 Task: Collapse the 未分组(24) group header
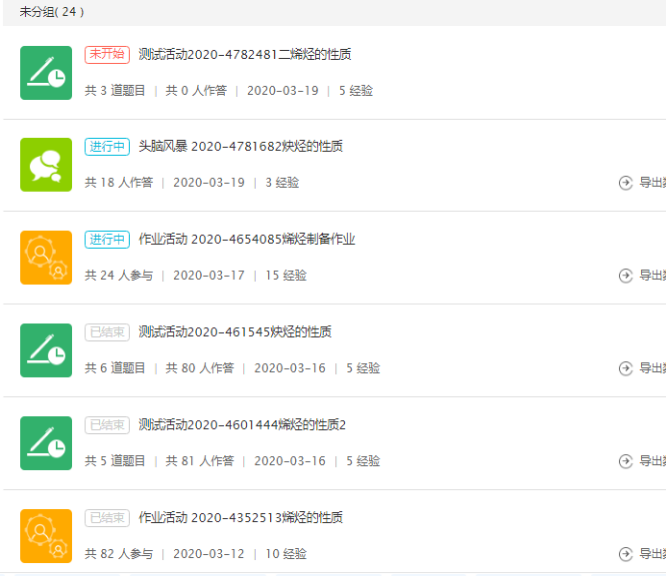[52, 12]
